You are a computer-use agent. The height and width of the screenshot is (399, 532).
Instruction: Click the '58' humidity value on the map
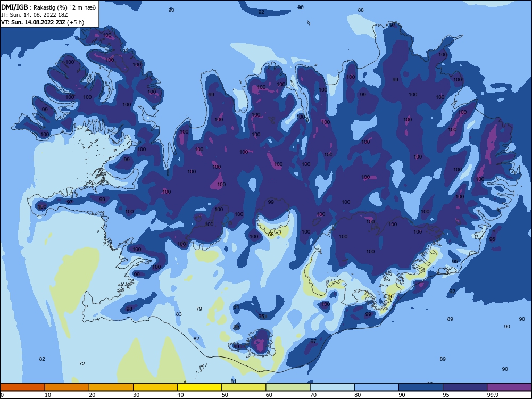coord(271,235)
